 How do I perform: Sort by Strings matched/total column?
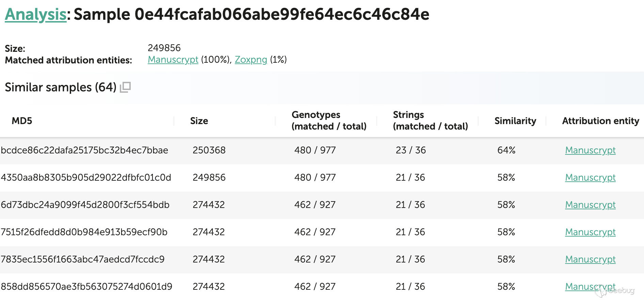[x=430, y=121]
